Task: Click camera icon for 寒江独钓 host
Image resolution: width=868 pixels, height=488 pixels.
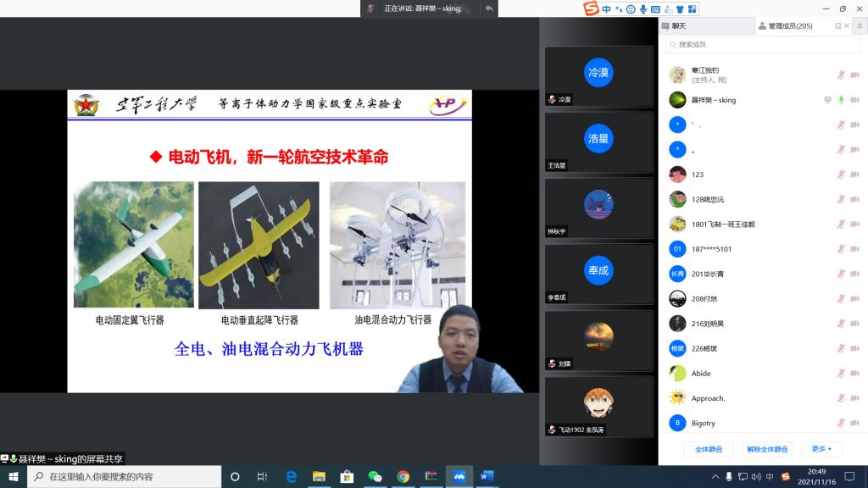Action: pos(854,75)
